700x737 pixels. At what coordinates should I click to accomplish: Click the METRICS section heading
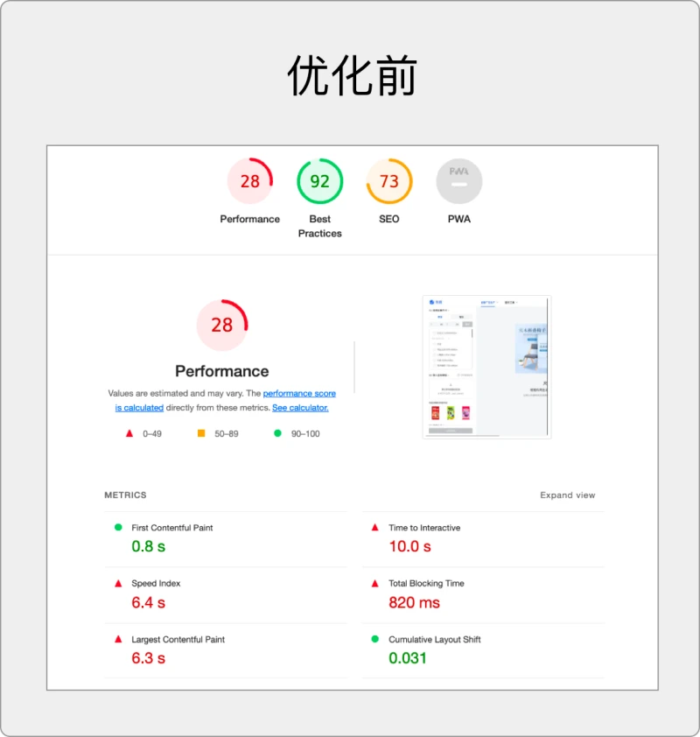point(125,495)
